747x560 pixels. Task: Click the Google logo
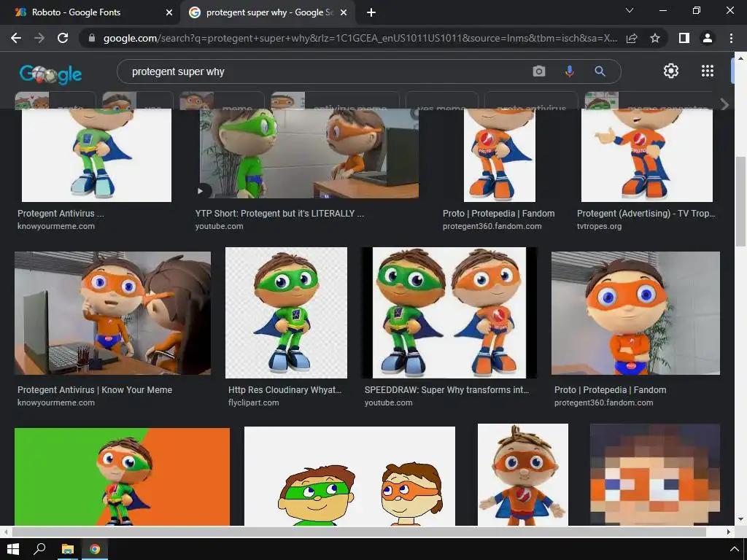coord(50,74)
